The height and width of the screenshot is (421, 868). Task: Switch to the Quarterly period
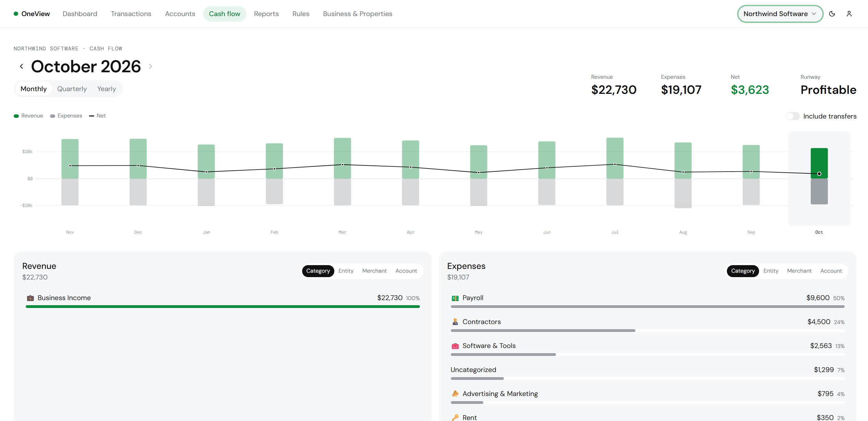[72, 89]
